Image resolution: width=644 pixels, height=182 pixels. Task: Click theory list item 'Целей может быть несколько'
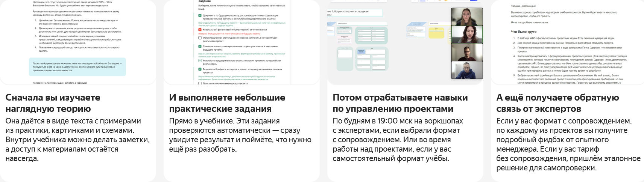78,22
